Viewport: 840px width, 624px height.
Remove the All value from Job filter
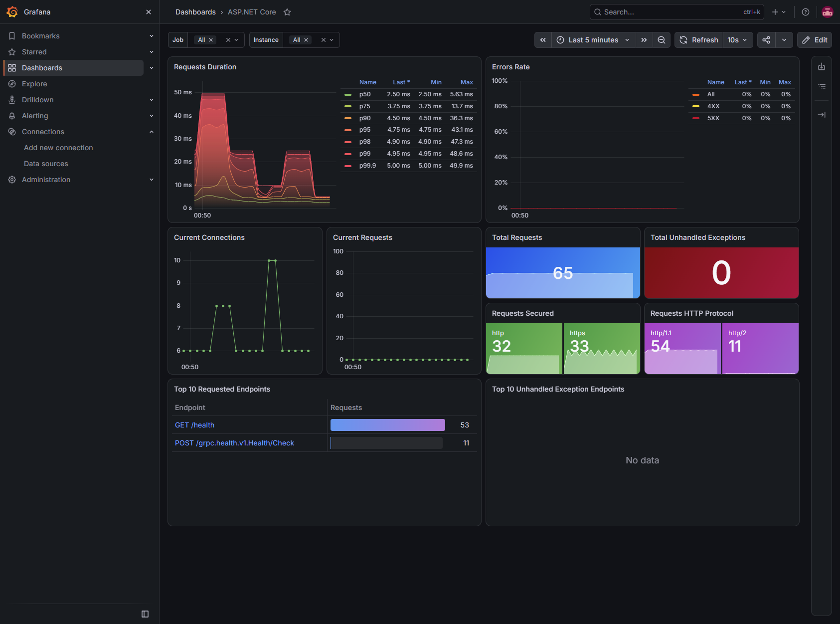point(211,40)
